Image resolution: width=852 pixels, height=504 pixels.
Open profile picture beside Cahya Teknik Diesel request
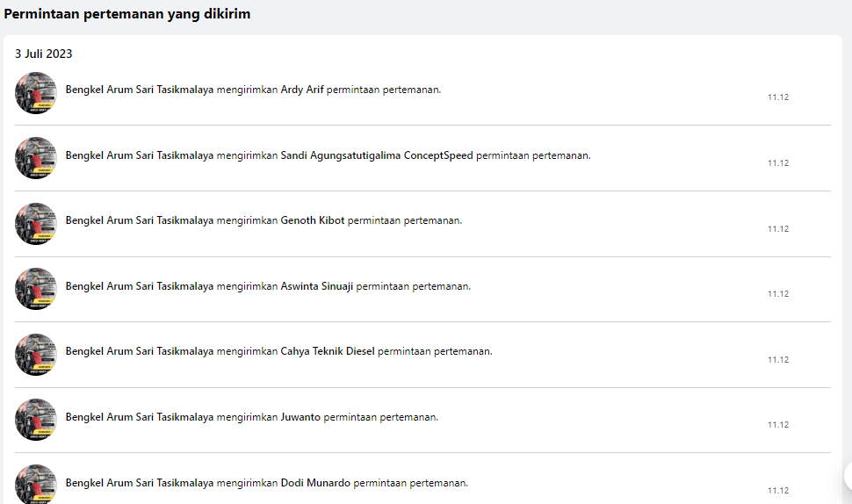tap(36, 355)
